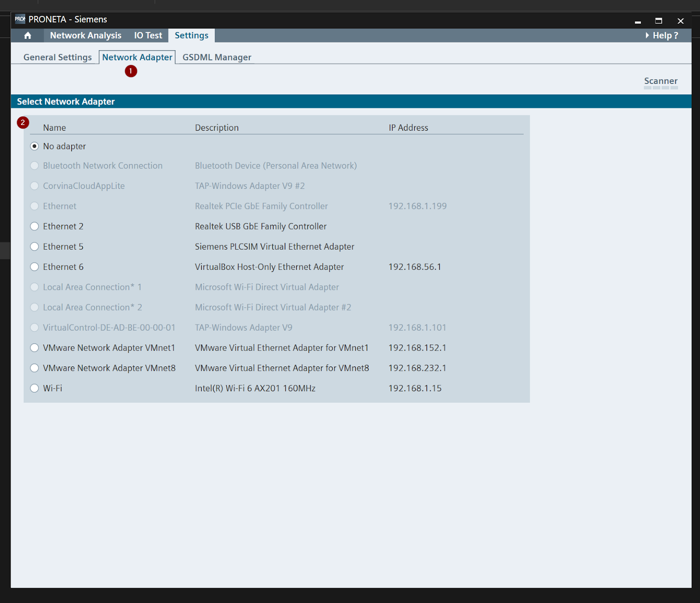Click Bluetooth Device (Personal Area Network) text
The image size is (700, 603).
point(276,166)
